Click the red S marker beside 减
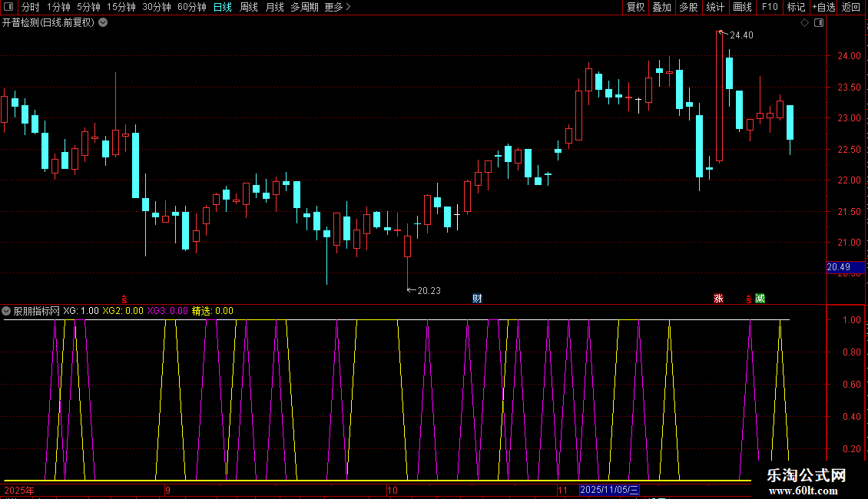 (749, 299)
